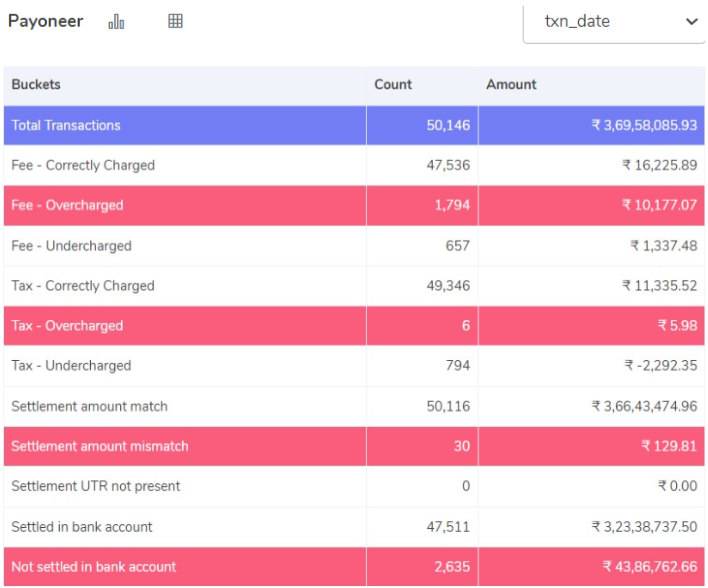The image size is (708, 588).
Task: Select the Total Transactions row label
Action: click(x=66, y=125)
